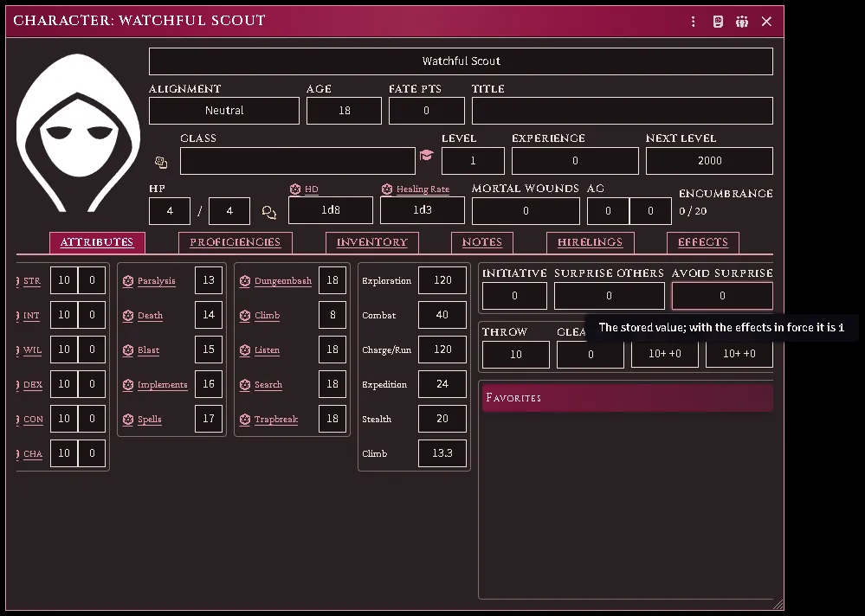Click the Blast save link
Viewport: 865px width, 616px height.
pos(148,350)
